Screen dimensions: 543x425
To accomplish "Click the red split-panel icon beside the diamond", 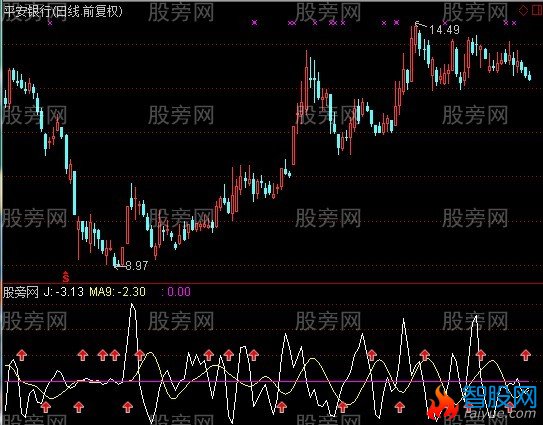I will (537, 11).
